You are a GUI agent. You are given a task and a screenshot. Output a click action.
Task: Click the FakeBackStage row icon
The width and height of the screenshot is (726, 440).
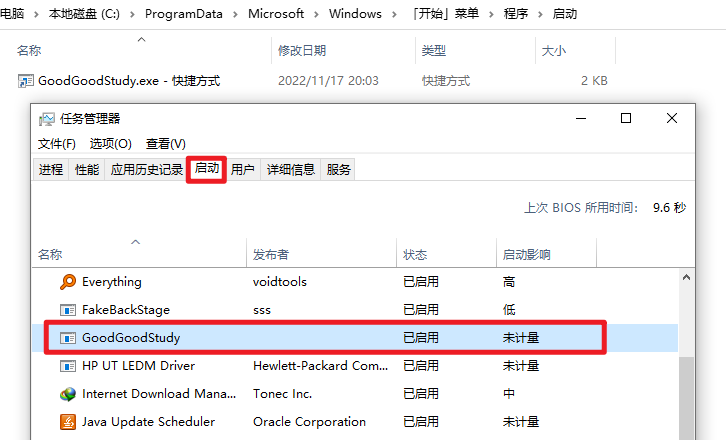click(68, 310)
